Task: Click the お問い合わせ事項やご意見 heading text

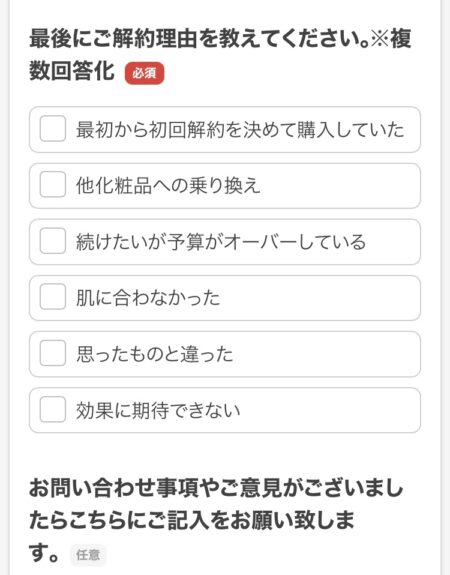Action: click(x=155, y=488)
